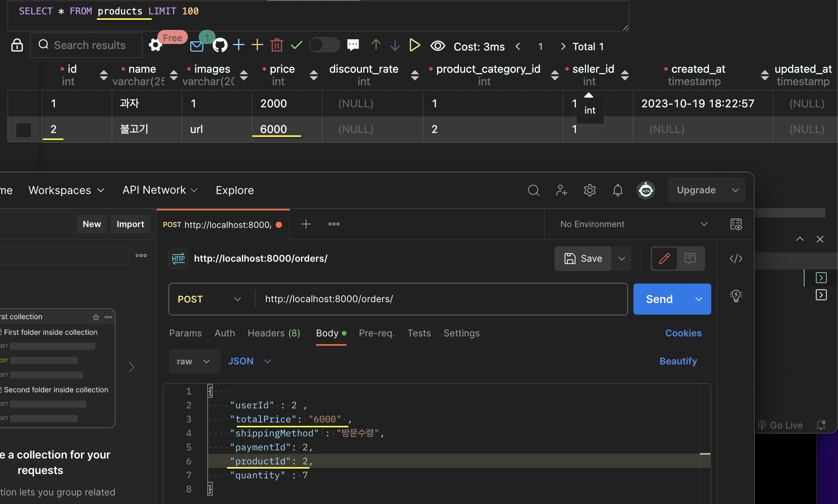Click the Search results input field
This screenshot has height=504, width=838.
click(89, 45)
